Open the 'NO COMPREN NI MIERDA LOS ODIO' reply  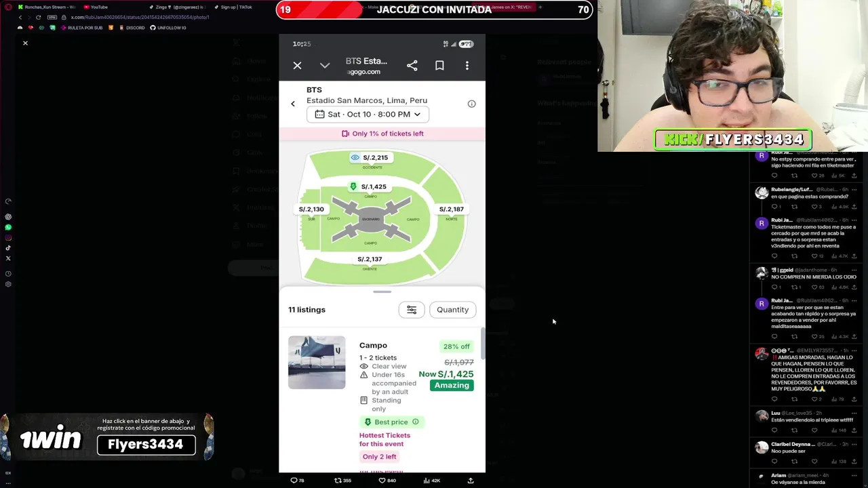pyautogui.click(x=814, y=277)
